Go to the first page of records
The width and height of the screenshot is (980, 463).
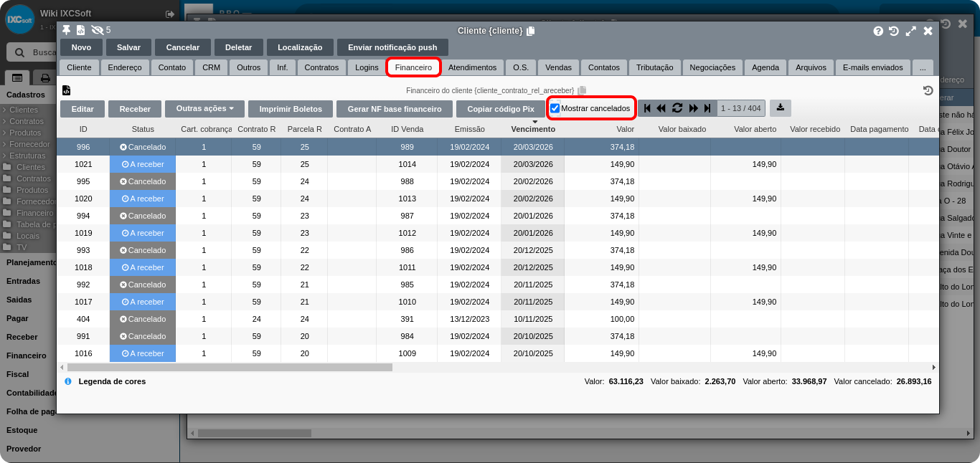point(647,108)
